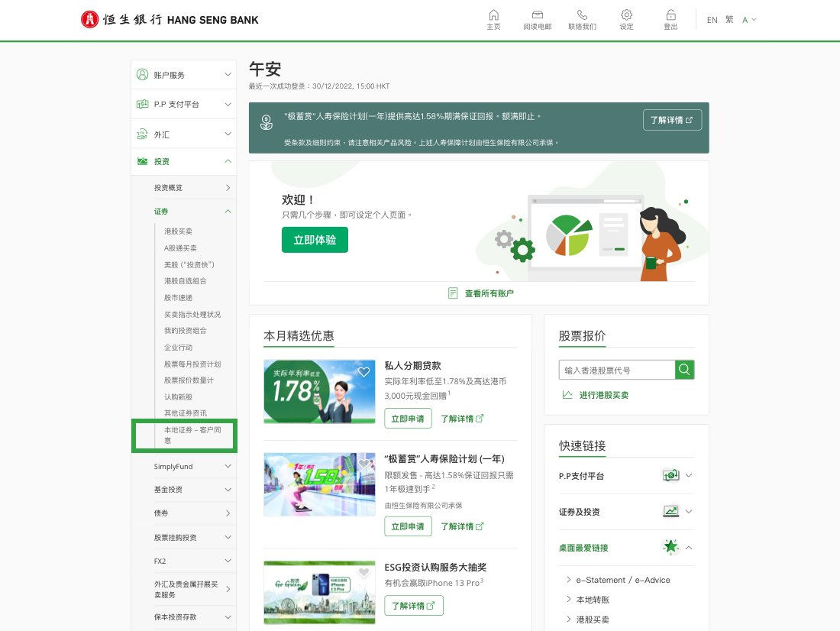Open 本地证券 - 客户同意 menu item
The image size is (840, 631).
[192, 435]
